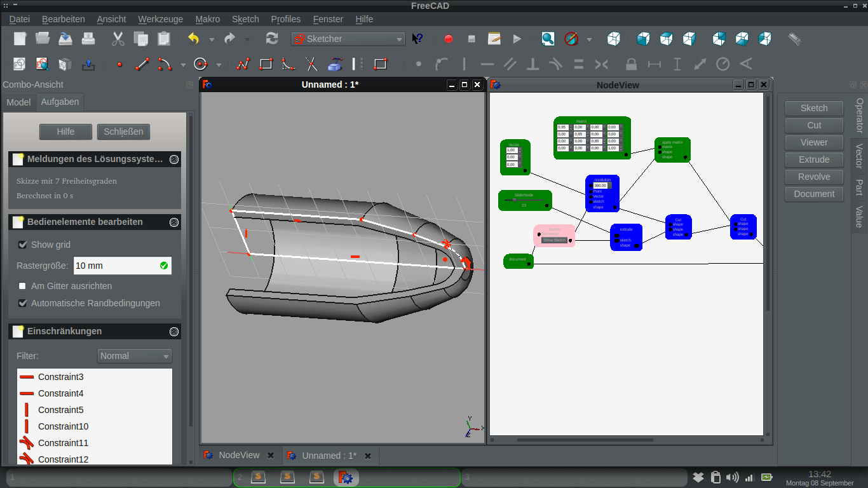Stop macro recording with the square icon
This screenshot has width=868, height=488.
click(x=471, y=39)
